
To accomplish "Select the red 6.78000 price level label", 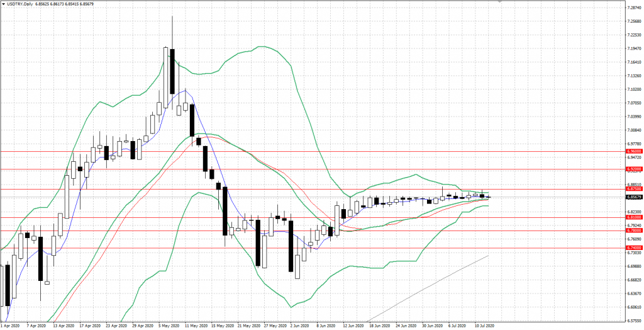I will (635, 231).
